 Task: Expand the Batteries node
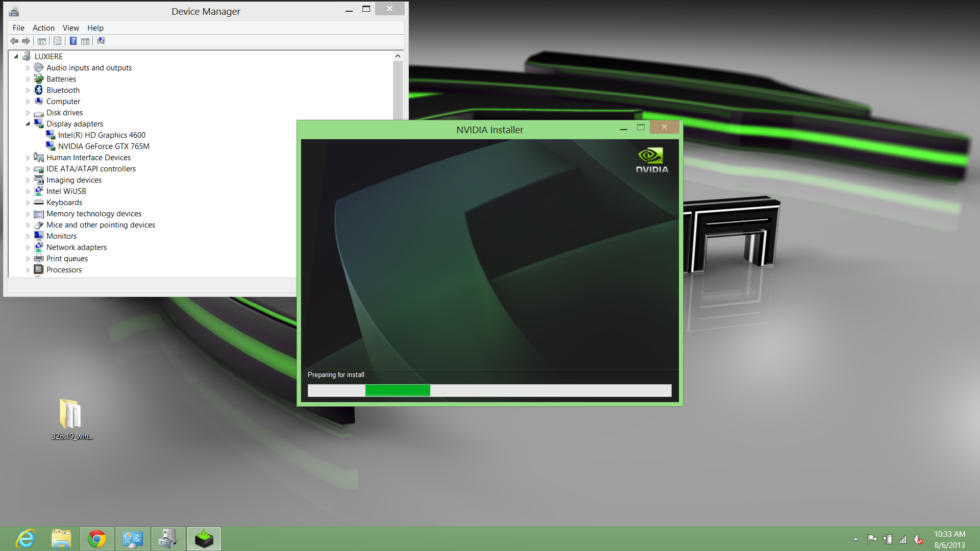pos(28,79)
